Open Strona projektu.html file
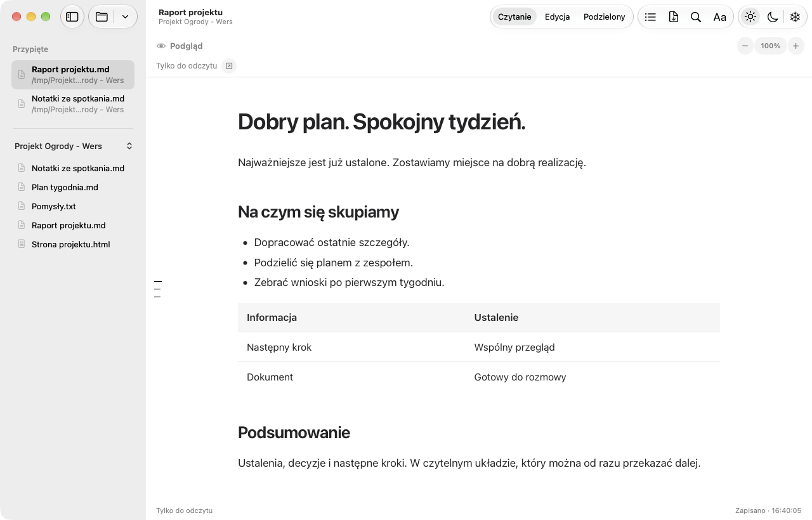The image size is (812, 520). pyautogui.click(x=73, y=244)
